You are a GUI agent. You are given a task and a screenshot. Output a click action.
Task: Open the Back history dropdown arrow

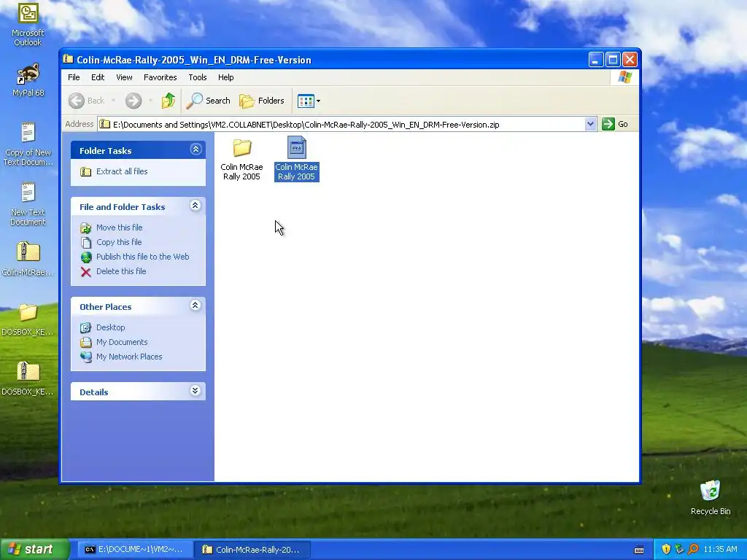(113, 101)
